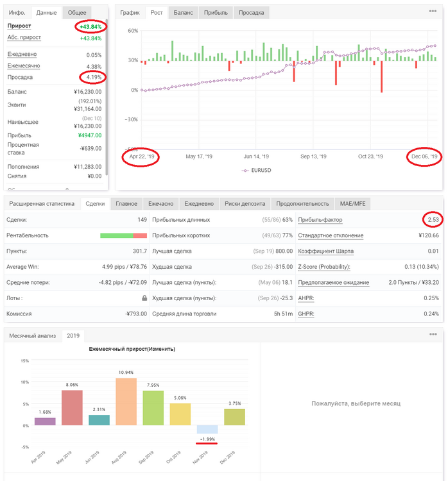Click the green-red Рентабельность bar

click(124, 235)
